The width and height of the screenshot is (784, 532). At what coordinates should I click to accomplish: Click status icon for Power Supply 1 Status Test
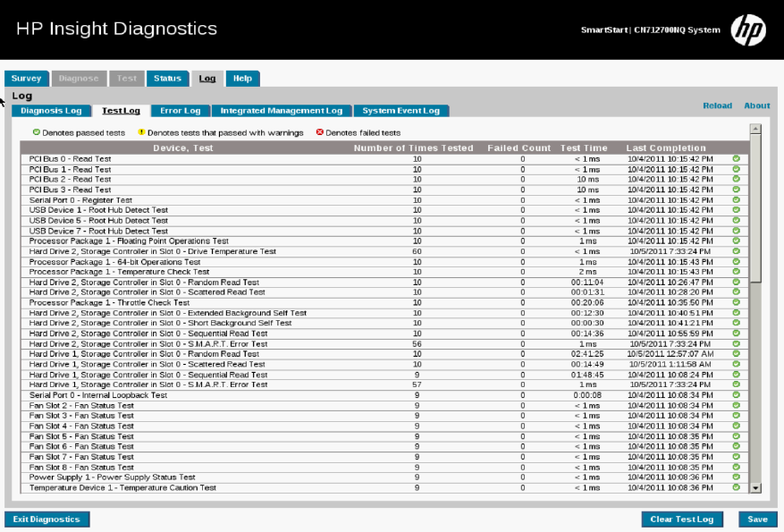tap(737, 477)
